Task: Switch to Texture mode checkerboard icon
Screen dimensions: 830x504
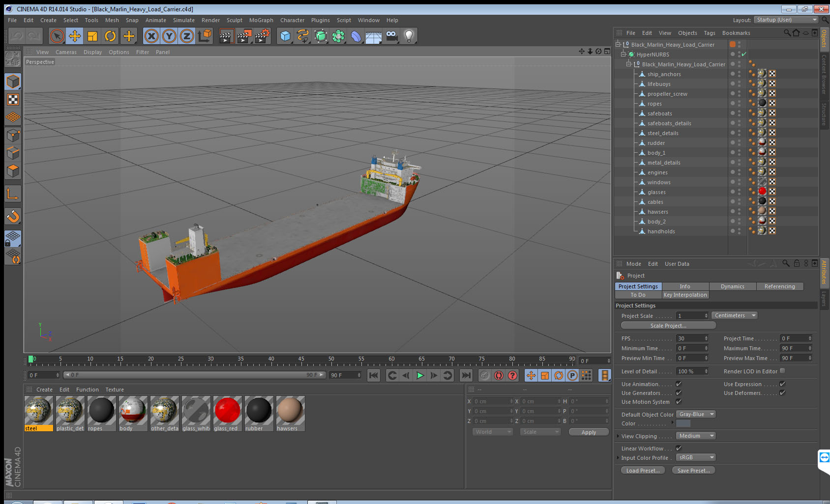Action: (x=13, y=100)
